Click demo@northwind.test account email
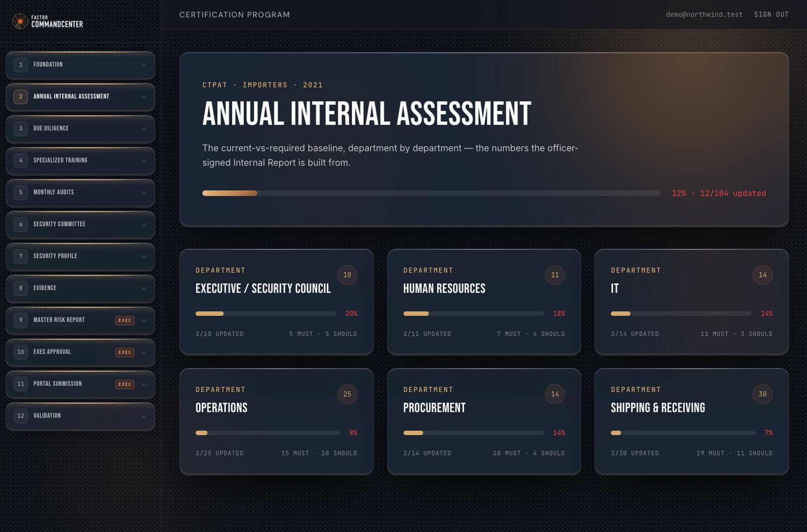The width and height of the screenshot is (807, 532). pos(704,15)
